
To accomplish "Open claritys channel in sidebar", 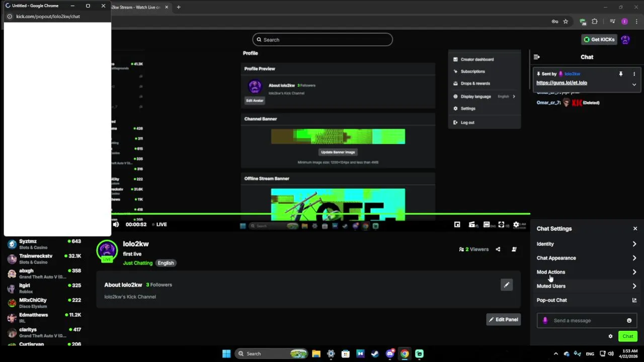I will coord(44,332).
